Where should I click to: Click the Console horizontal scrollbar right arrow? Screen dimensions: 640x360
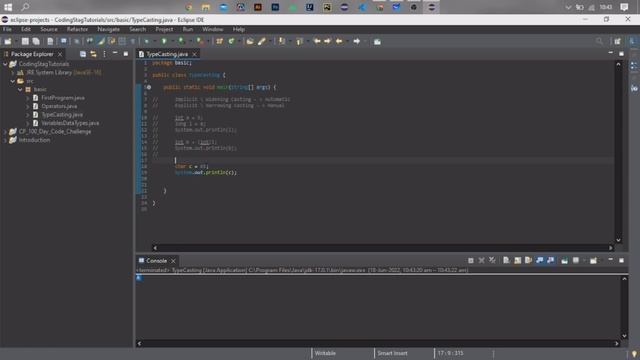(x=616, y=344)
